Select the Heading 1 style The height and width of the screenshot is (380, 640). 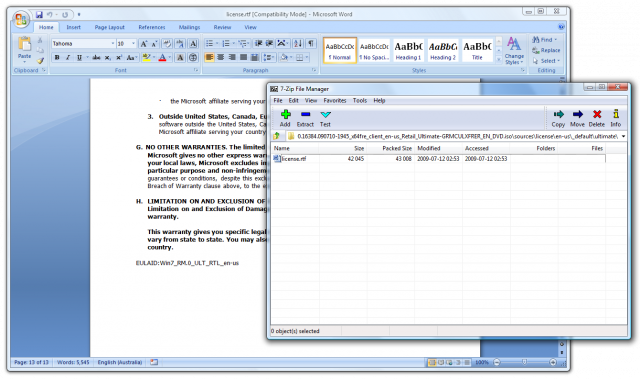pos(408,50)
